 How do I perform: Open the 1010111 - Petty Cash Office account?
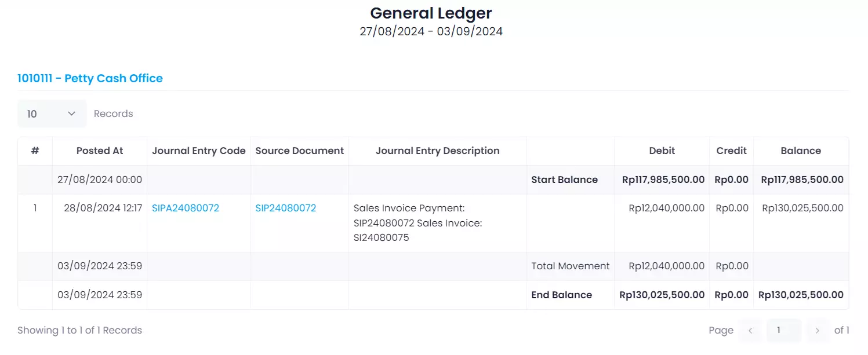pyautogui.click(x=90, y=79)
